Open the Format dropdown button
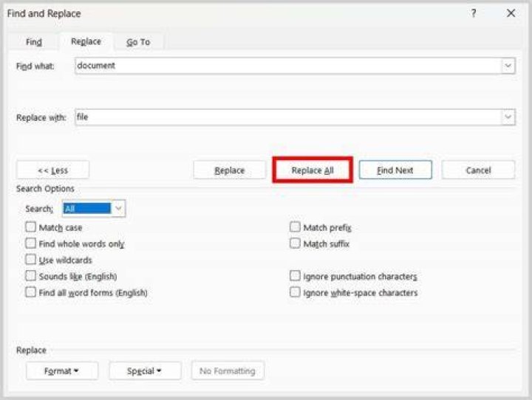 pyautogui.click(x=62, y=370)
